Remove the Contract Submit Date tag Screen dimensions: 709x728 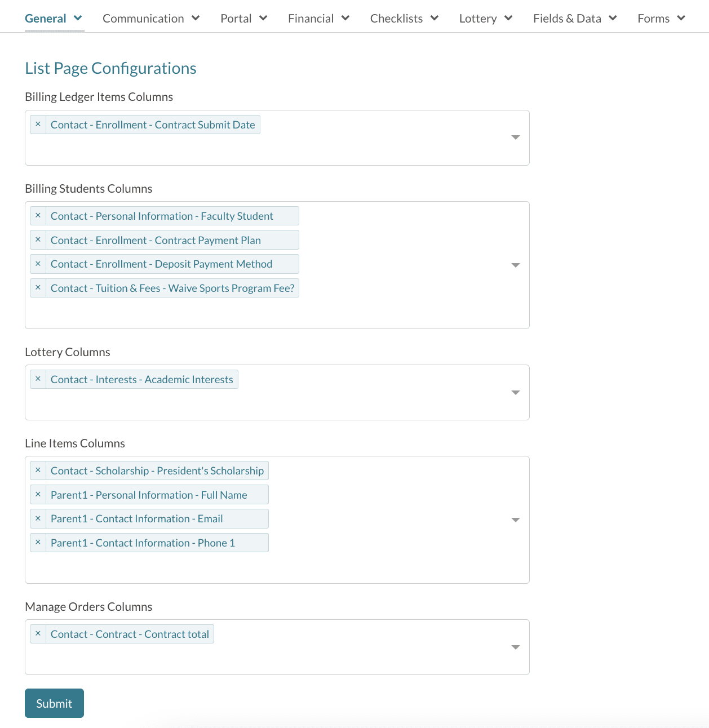(38, 125)
